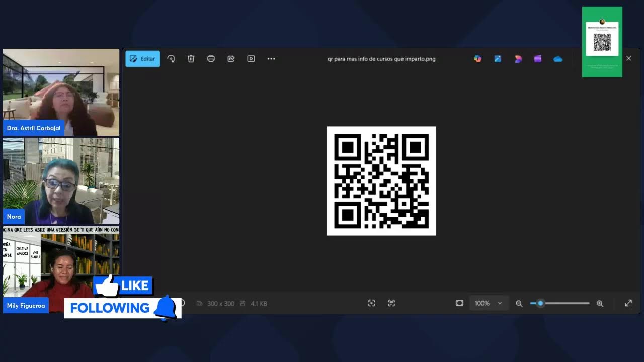Click the visual search scan icon
The width and height of the screenshot is (644, 362).
[372, 303]
